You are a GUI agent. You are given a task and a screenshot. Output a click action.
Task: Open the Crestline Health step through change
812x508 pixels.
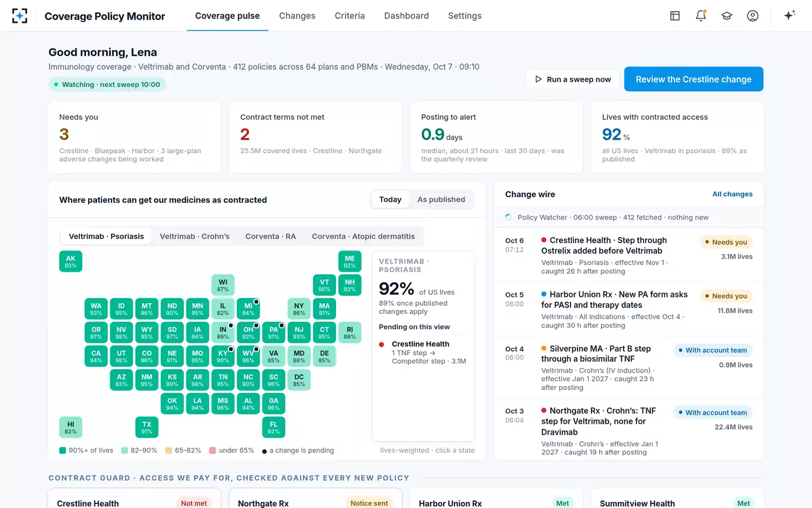click(629, 255)
